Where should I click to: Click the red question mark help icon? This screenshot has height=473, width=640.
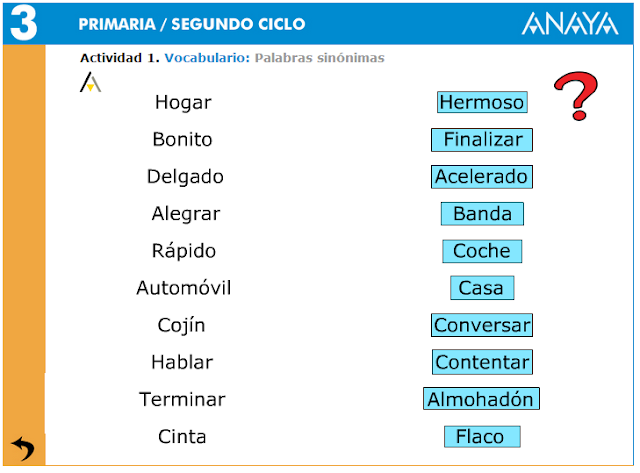tap(576, 96)
